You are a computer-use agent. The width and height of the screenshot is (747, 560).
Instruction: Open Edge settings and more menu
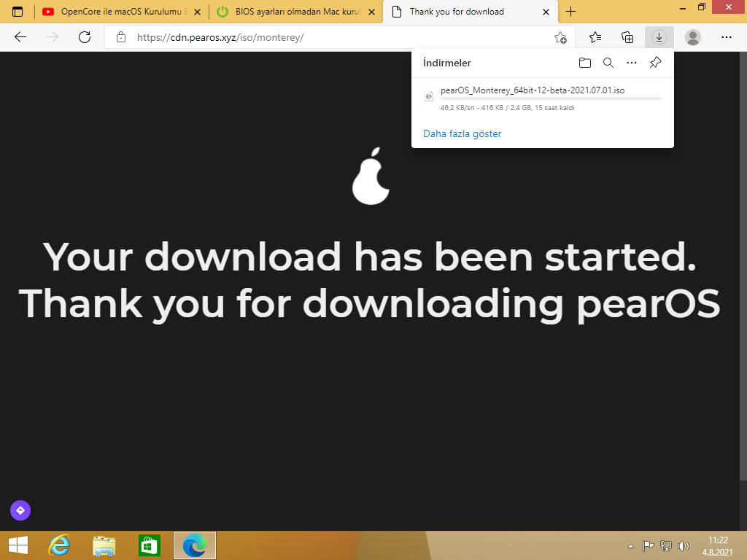pos(726,37)
